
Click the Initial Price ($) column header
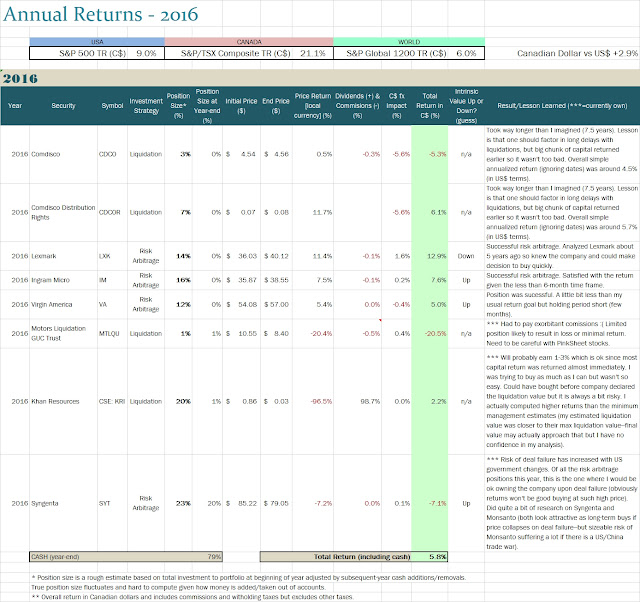tap(241, 106)
